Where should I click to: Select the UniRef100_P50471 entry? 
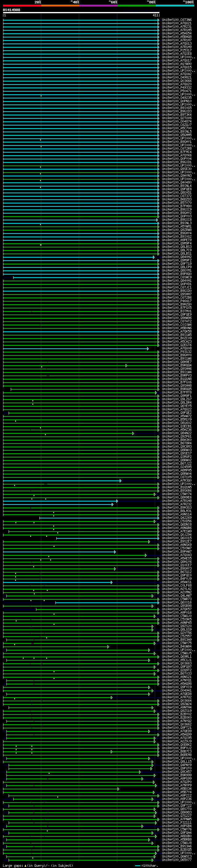(177, 91)
